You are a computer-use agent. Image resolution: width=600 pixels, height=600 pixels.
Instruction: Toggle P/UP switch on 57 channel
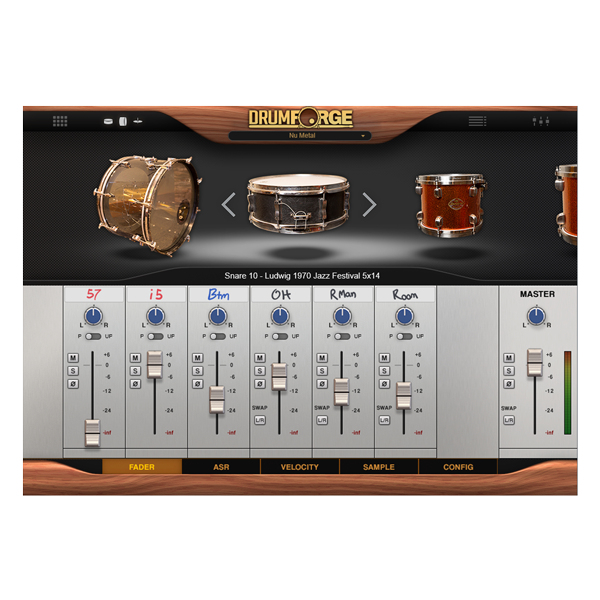[x=93, y=336]
